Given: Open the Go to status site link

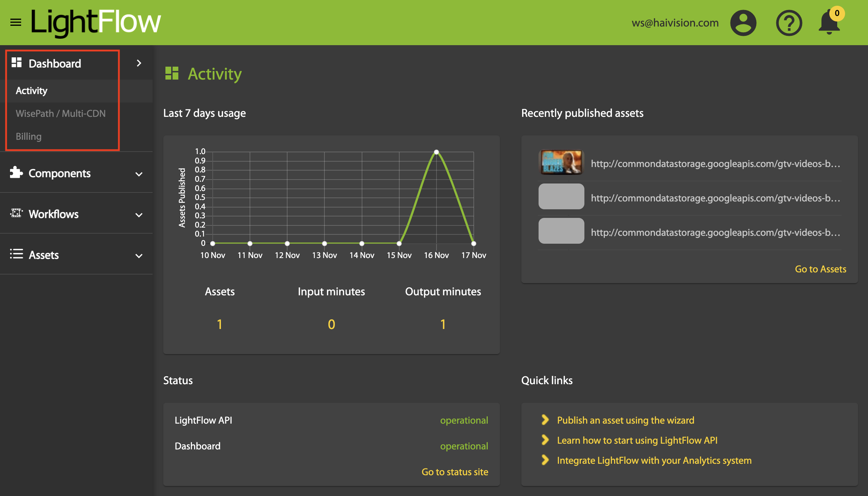Looking at the screenshot, I should pos(455,472).
